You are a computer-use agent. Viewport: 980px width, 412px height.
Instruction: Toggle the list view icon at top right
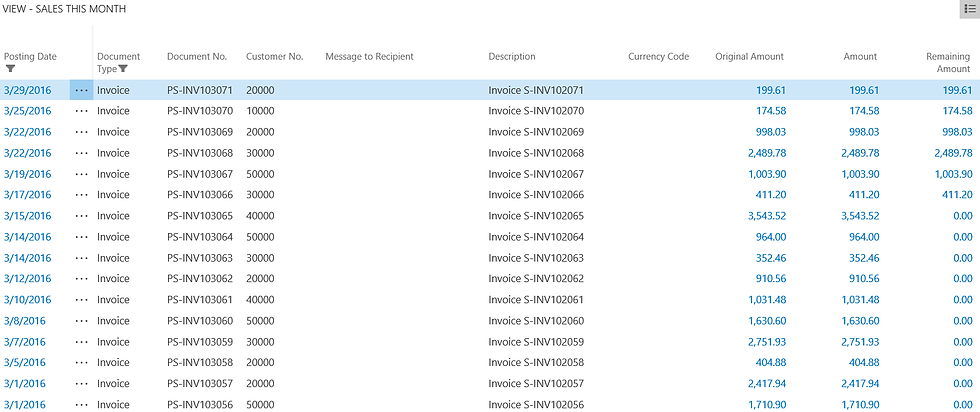point(969,9)
